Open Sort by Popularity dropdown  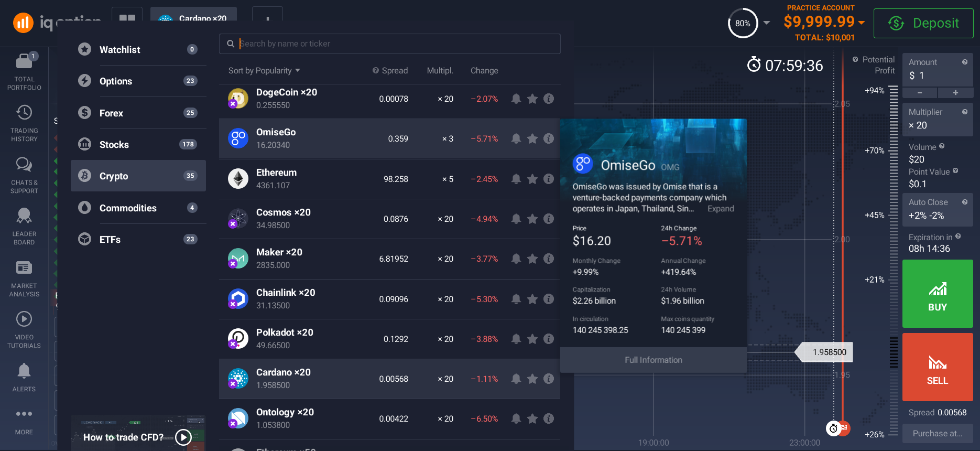click(264, 70)
